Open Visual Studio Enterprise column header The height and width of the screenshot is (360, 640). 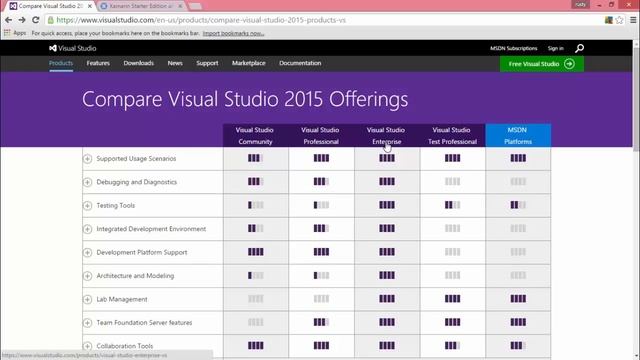tap(386, 136)
